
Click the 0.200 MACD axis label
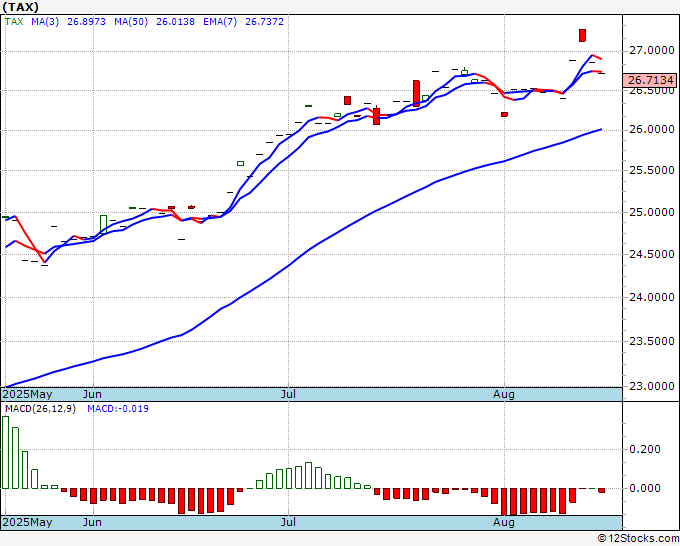point(645,449)
